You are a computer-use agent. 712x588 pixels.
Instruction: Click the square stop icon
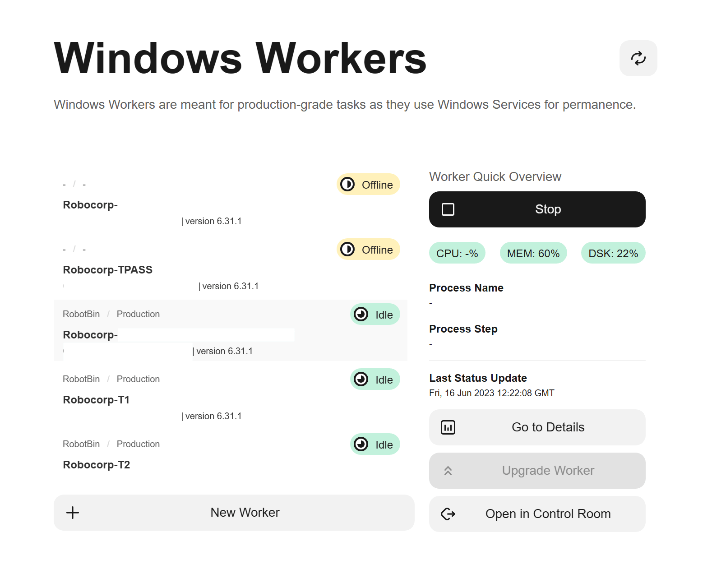click(x=448, y=209)
